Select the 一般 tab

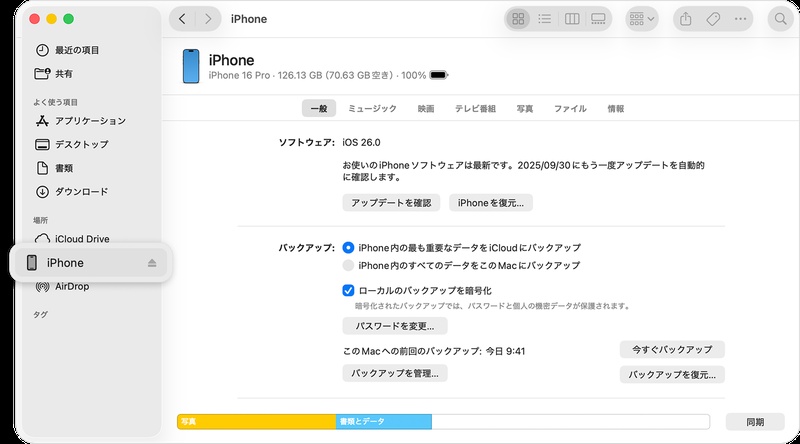319,108
